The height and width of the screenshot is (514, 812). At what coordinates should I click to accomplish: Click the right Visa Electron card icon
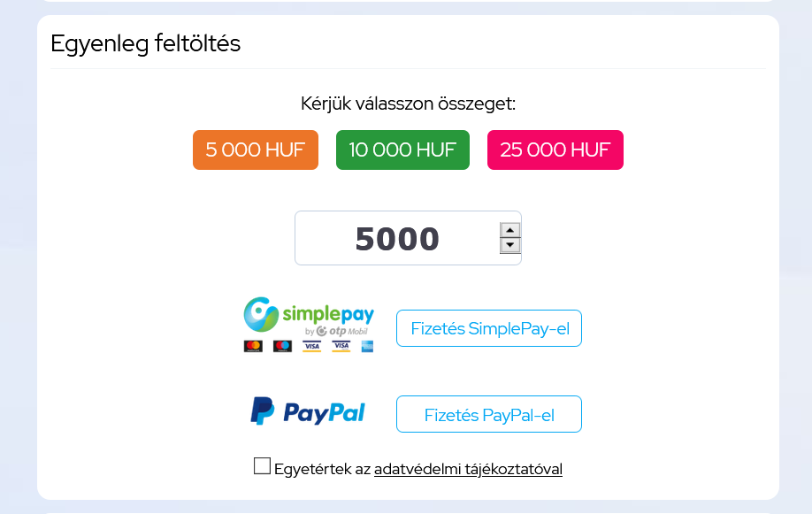(341, 346)
